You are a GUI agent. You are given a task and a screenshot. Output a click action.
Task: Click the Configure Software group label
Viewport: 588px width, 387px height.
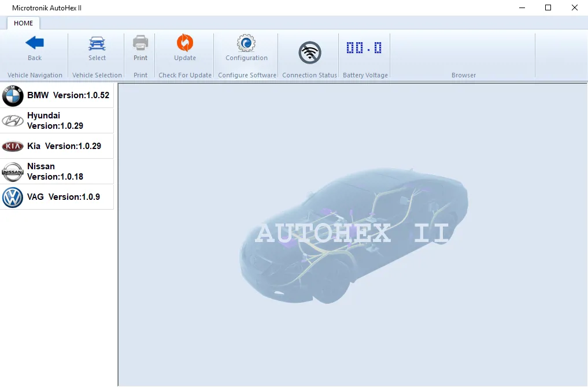click(x=247, y=75)
